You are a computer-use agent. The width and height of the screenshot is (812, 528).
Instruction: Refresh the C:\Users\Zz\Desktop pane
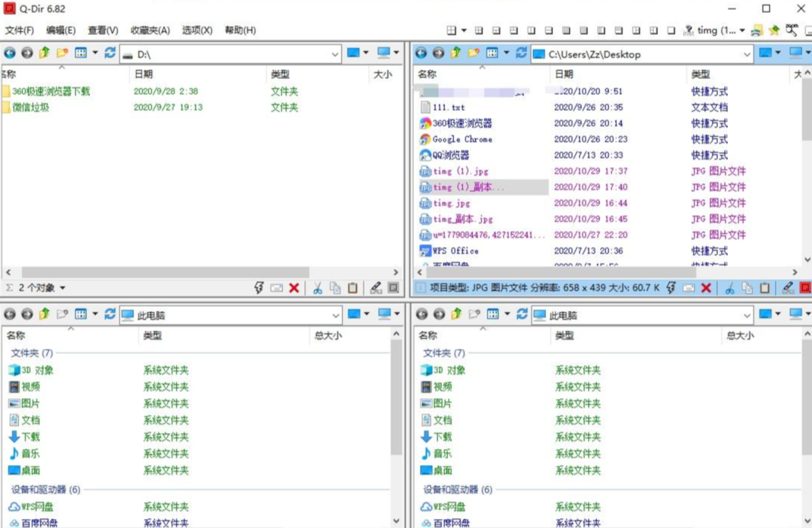point(521,53)
